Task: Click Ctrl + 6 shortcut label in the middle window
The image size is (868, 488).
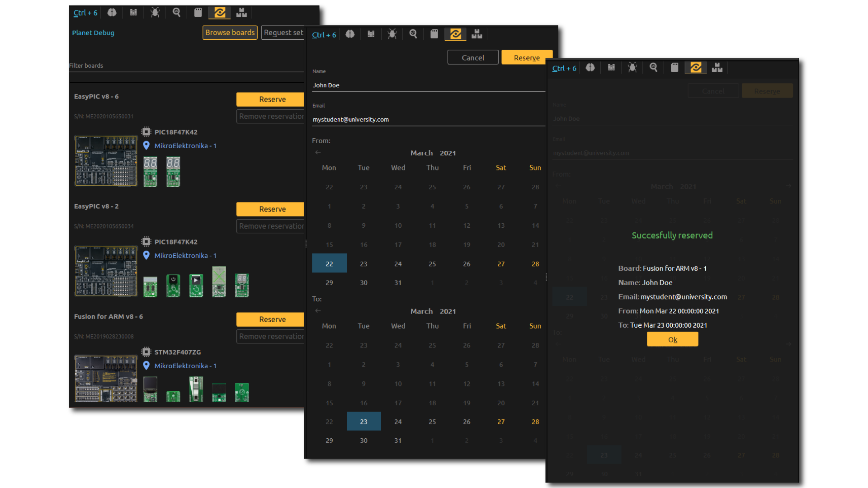Action: pyautogui.click(x=324, y=35)
